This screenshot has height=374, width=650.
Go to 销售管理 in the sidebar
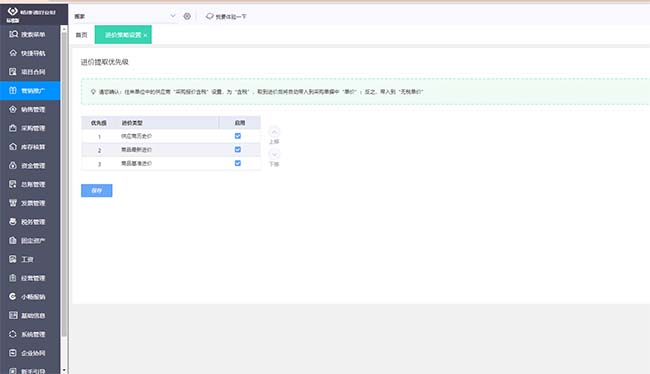point(27,109)
